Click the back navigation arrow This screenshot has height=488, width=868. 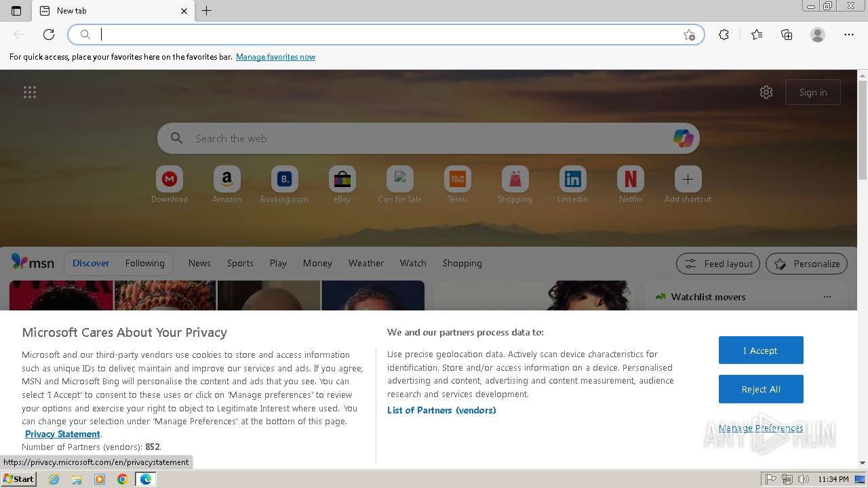(19, 35)
